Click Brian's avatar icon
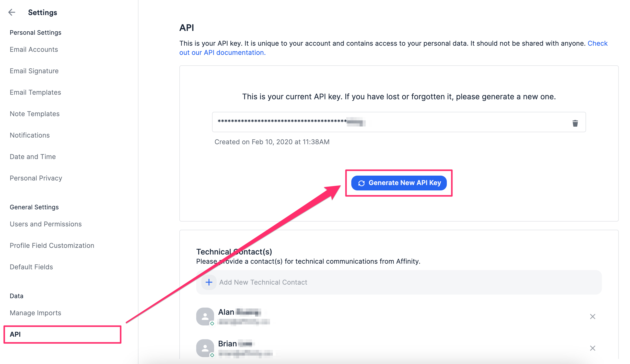630x364 pixels. pyautogui.click(x=205, y=348)
